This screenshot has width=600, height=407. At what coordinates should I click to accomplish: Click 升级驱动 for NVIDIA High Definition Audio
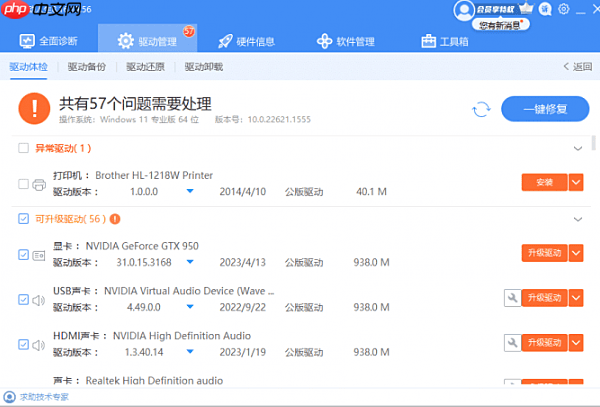[x=545, y=343]
